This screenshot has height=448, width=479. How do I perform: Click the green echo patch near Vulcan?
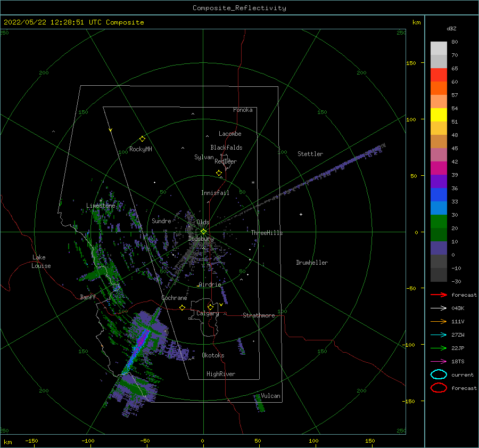259,403
